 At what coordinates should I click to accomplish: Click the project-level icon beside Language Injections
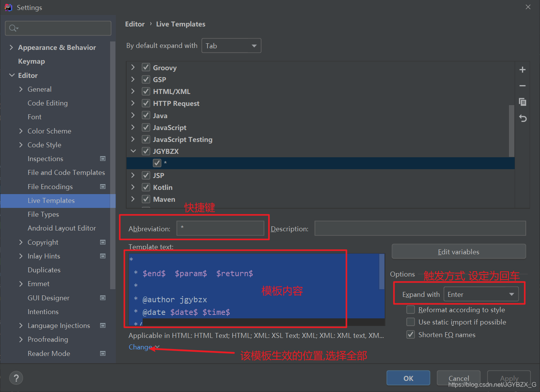point(103,325)
